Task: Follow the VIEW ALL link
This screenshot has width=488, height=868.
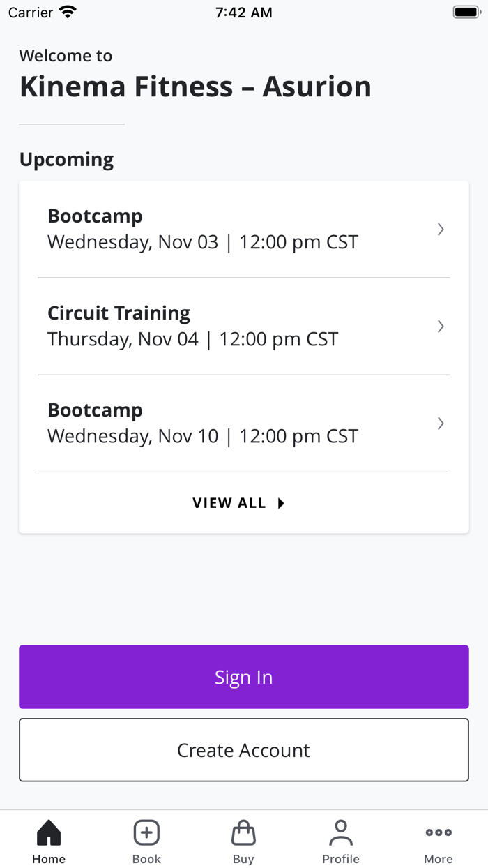Action: click(229, 503)
